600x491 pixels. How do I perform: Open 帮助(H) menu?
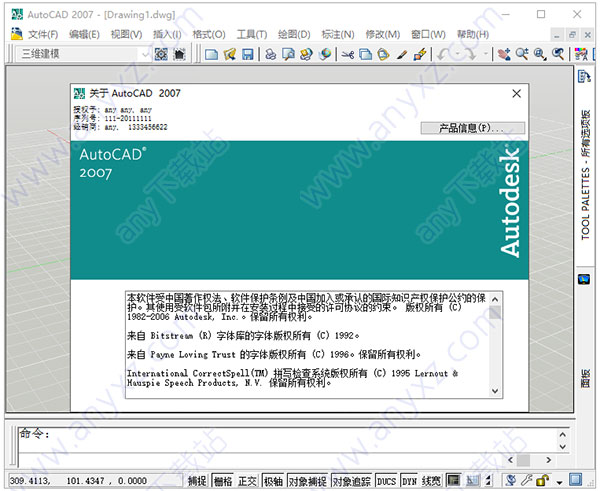pyautogui.click(x=473, y=35)
